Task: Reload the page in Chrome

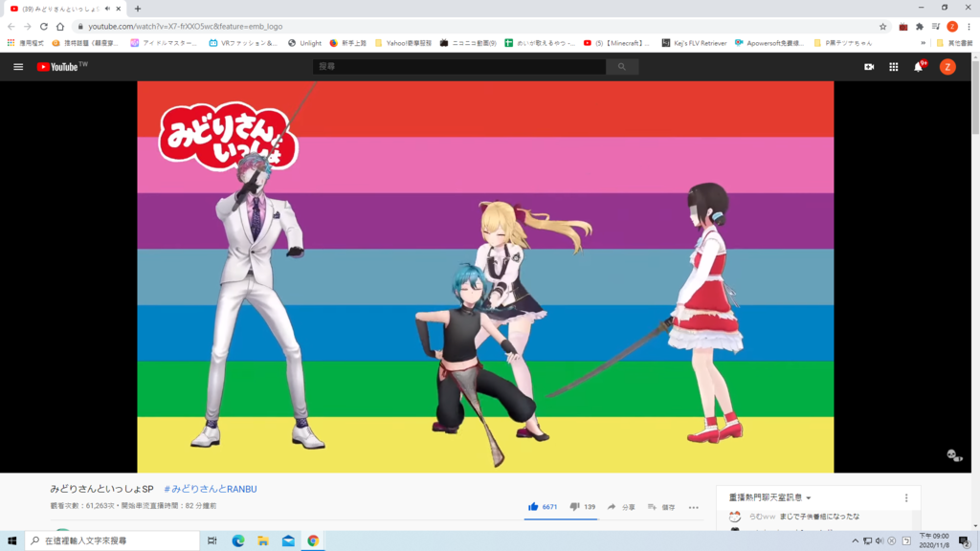Action: pyautogui.click(x=44, y=26)
